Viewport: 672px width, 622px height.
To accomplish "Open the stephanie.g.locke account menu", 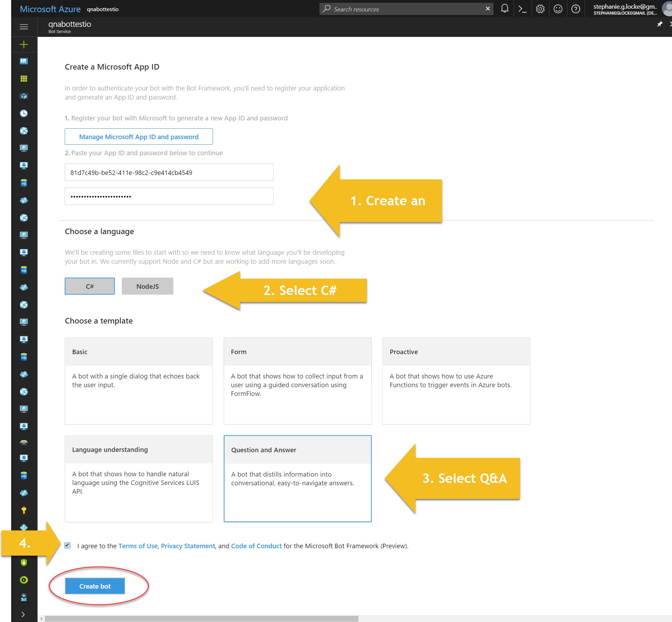I will tap(625, 9).
